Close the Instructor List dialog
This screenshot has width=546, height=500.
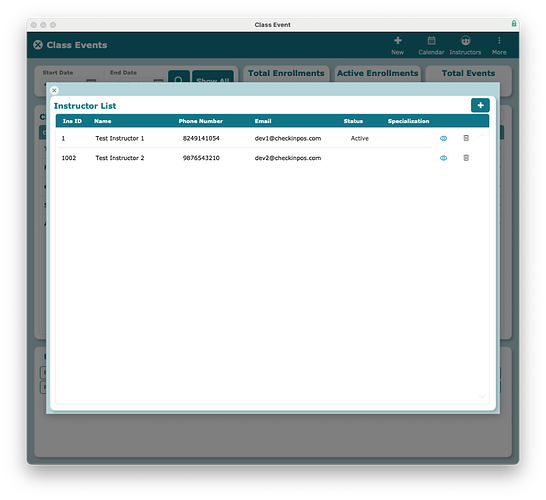pos(54,90)
